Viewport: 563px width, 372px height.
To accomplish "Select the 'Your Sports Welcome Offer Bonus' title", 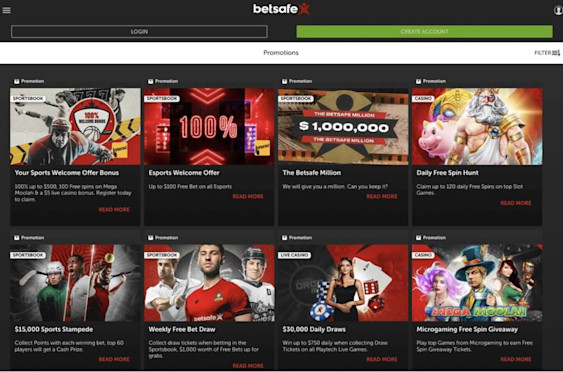I will click(x=67, y=173).
